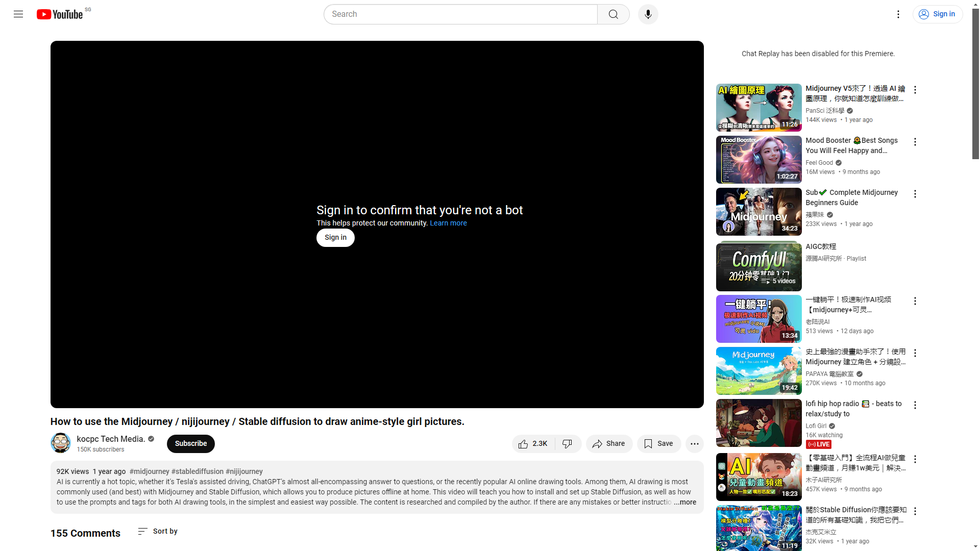Click Sign in button in header
Image resolution: width=980 pixels, height=551 pixels.
pyautogui.click(x=937, y=14)
